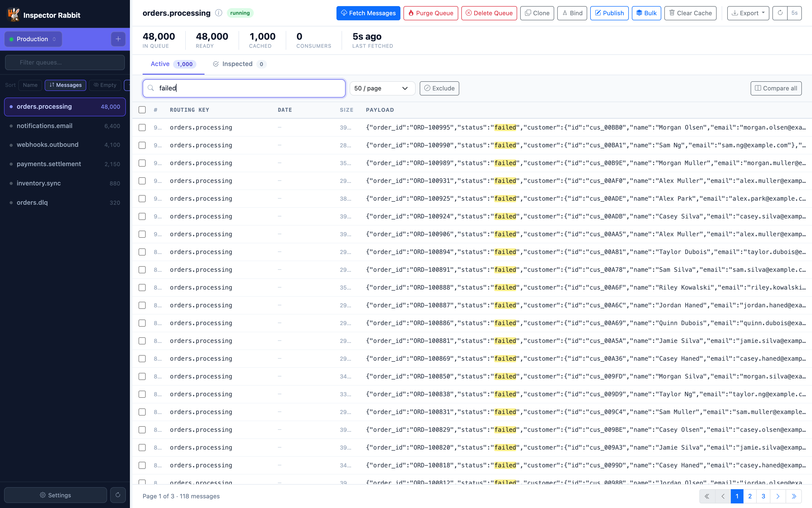Go to the next page arrow
Image resolution: width=812 pixels, height=508 pixels.
(778, 496)
